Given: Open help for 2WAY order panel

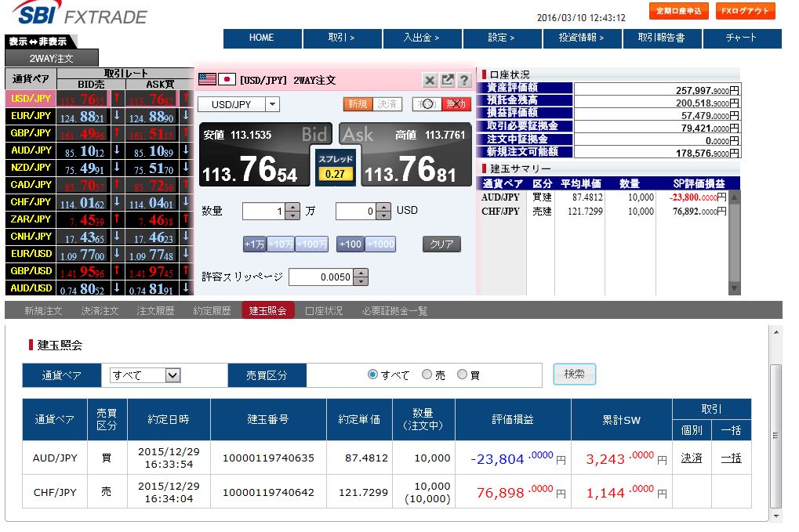Looking at the screenshot, I should coord(463,81).
